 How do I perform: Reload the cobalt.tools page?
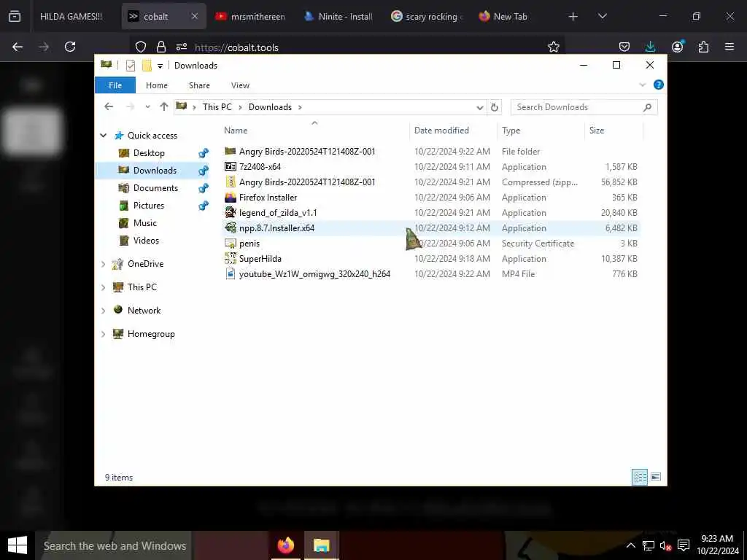[x=70, y=47]
